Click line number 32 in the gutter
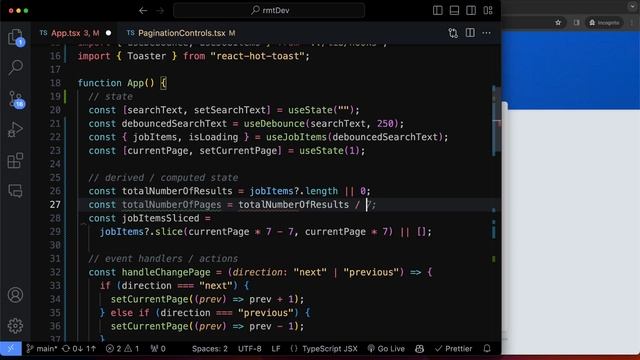 point(55,272)
